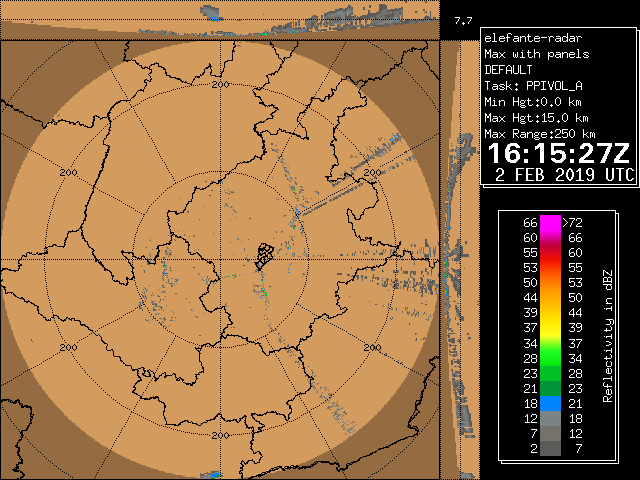The height and width of the screenshot is (480, 640).
Task: Click the Min Hgt:0.0 km text
Action: (x=532, y=102)
